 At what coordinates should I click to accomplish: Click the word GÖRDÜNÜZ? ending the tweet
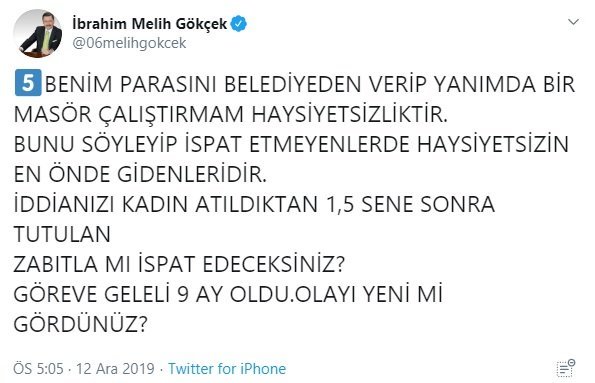tap(80, 324)
